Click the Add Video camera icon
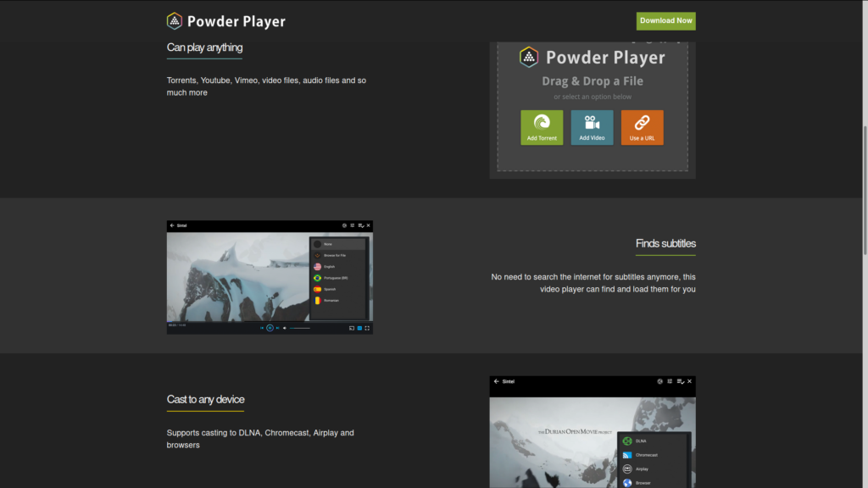Screen dimensions: 868x488 pyautogui.click(x=592, y=123)
